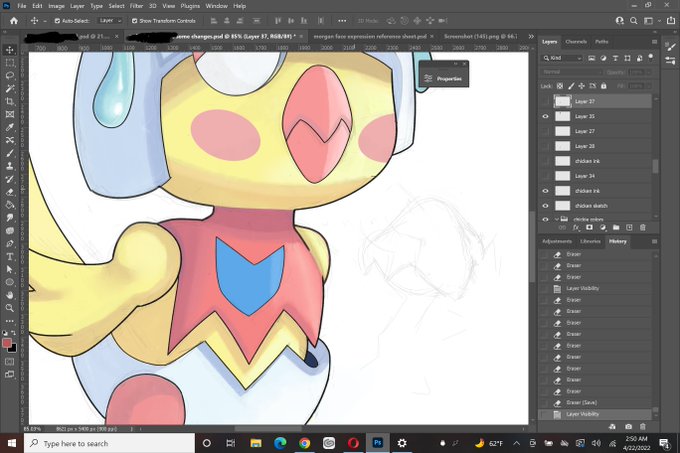Open the Brush Settings collapsed panel
The height and width of the screenshot is (453, 680).
pyautogui.click(x=670, y=48)
